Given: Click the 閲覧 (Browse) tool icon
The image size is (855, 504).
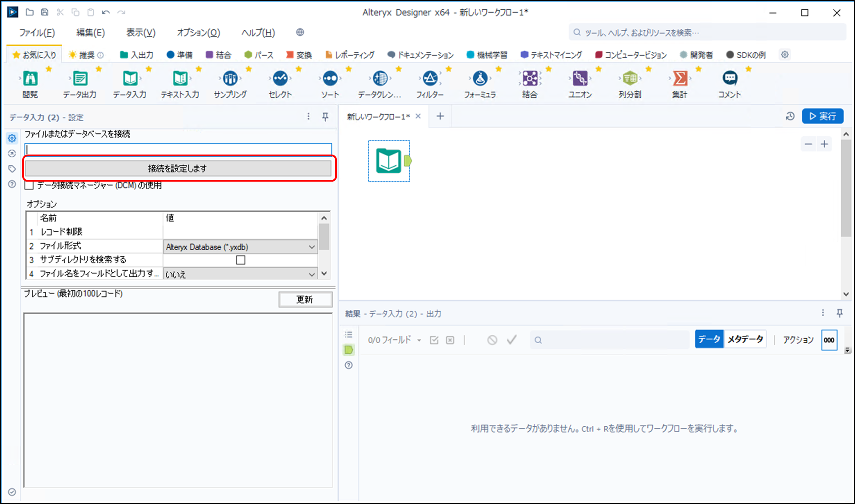Looking at the screenshot, I should pyautogui.click(x=30, y=79).
